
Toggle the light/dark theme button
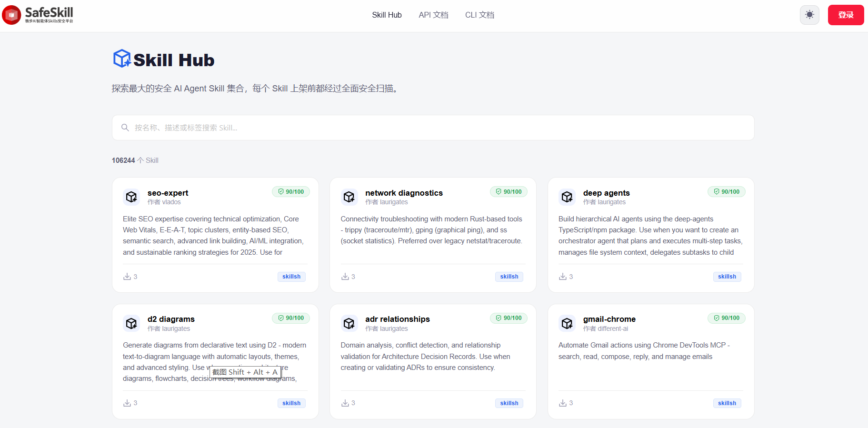809,15
